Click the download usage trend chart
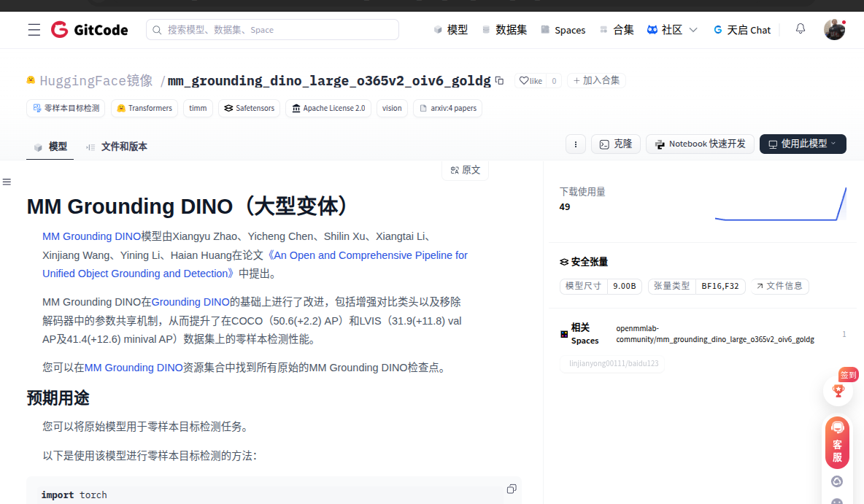 [x=780, y=203]
